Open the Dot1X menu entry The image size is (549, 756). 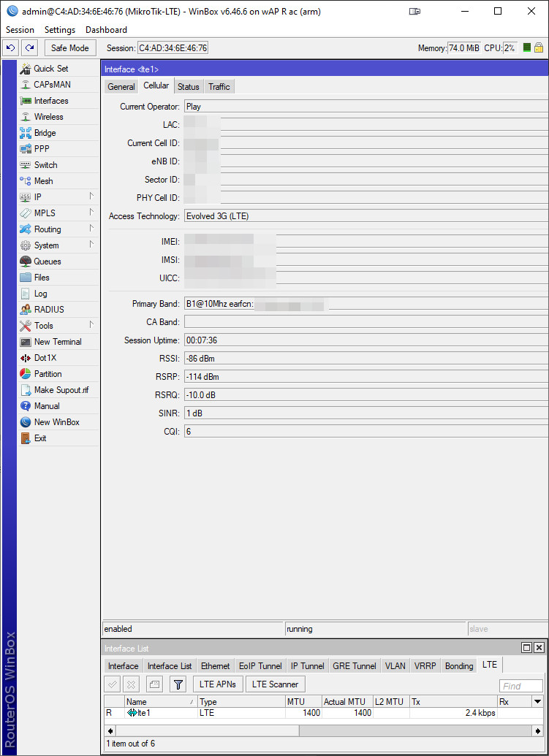[x=58, y=358]
